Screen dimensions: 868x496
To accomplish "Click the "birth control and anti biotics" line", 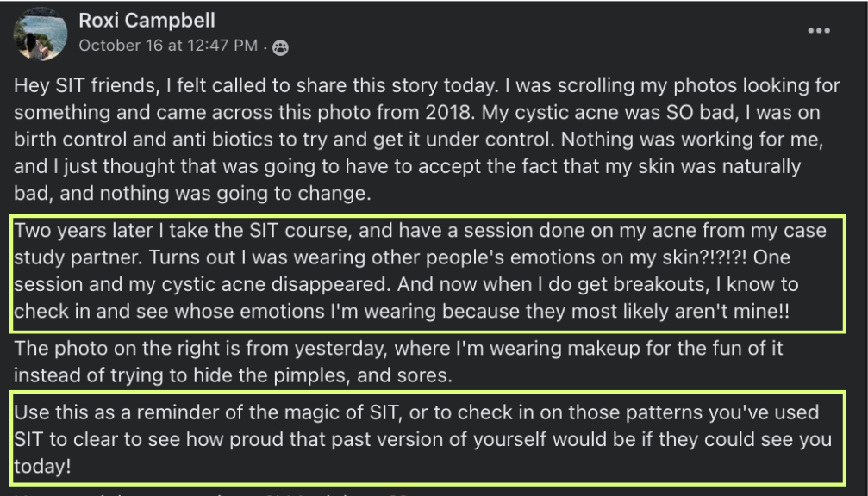I will [414, 139].
